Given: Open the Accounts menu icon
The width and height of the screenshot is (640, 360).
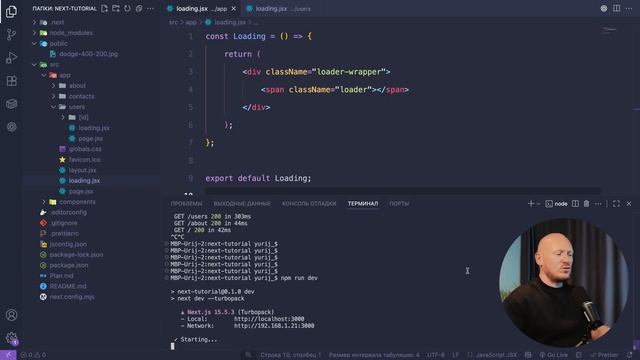Looking at the screenshot, I should (11, 315).
